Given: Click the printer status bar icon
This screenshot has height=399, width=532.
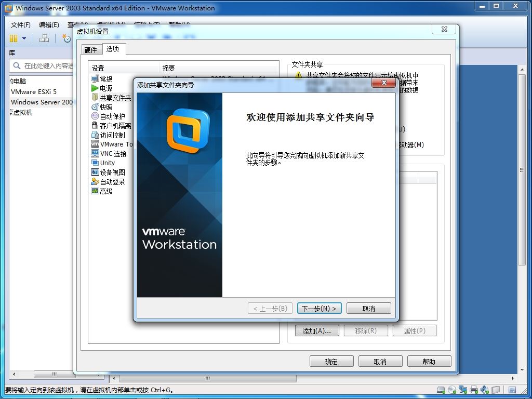Looking at the screenshot, I should click(474, 390).
